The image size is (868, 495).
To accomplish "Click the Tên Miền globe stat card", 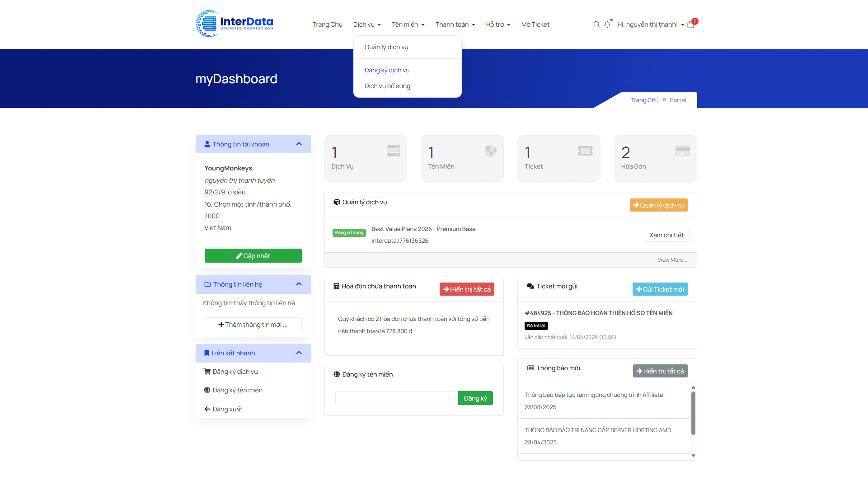I will 462,158.
